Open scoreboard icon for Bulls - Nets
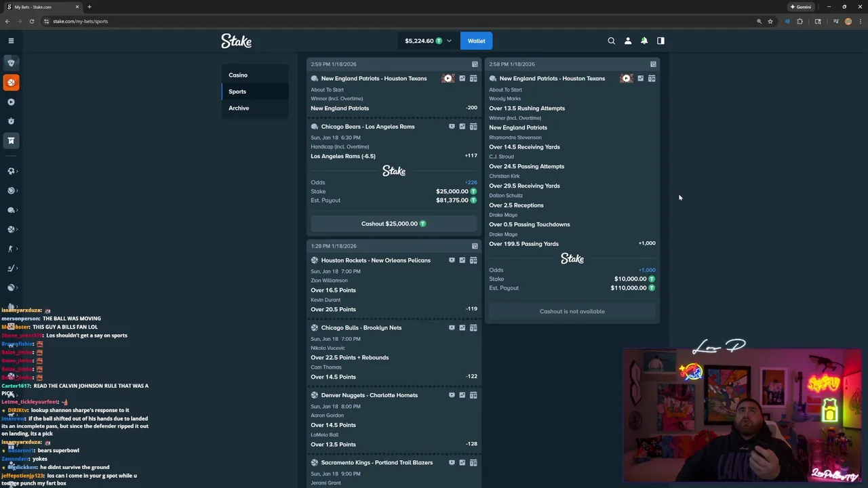868x488 pixels. pyautogui.click(x=473, y=328)
